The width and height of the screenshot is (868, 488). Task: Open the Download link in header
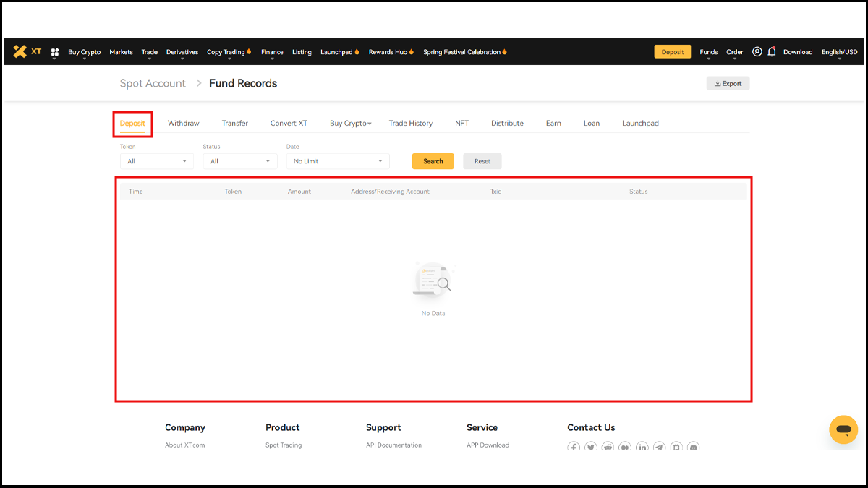[x=798, y=52]
